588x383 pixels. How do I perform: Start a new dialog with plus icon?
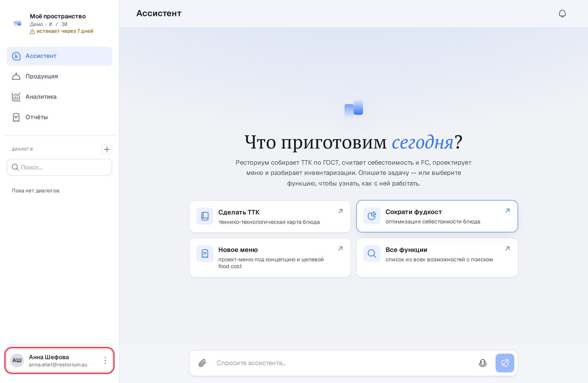pyautogui.click(x=107, y=149)
